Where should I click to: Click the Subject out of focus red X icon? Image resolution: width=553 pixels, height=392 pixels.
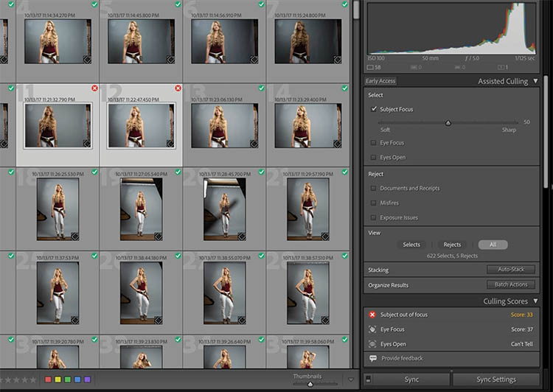[373, 315]
